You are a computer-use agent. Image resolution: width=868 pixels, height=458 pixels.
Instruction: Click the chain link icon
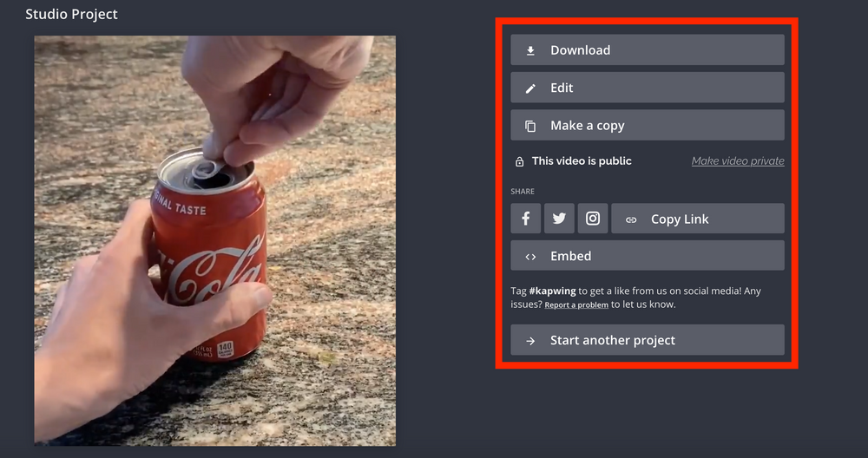click(631, 219)
